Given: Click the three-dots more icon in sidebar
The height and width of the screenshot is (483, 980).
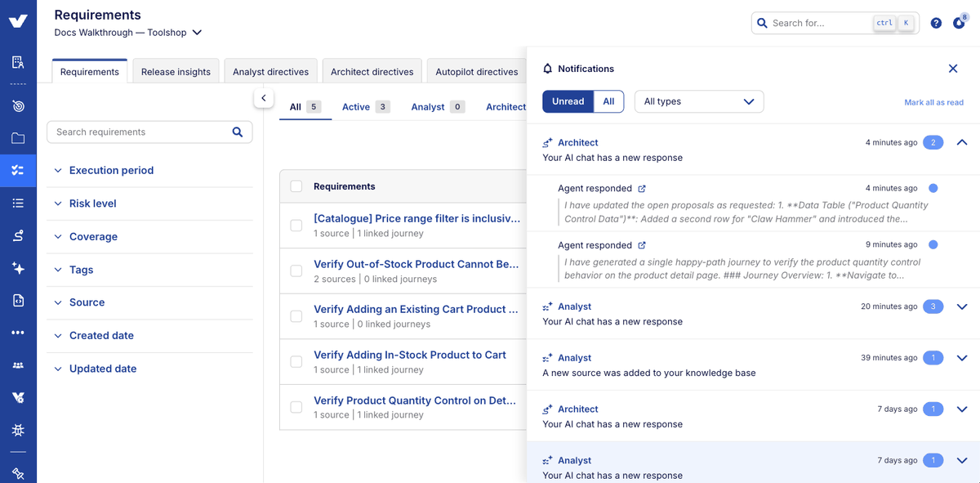Looking at the screenshot, I should (18, 333).
